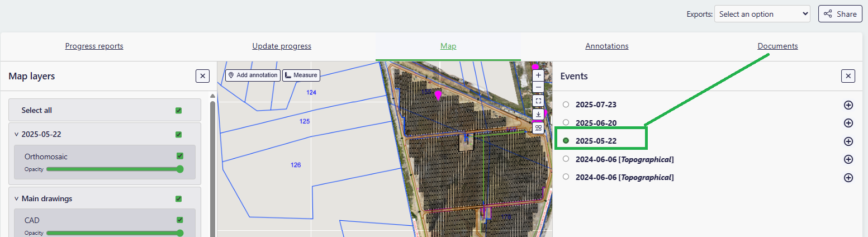Close the Events panel
The width and height of the screenshot is (868, 237).
(x=848, y=76)
